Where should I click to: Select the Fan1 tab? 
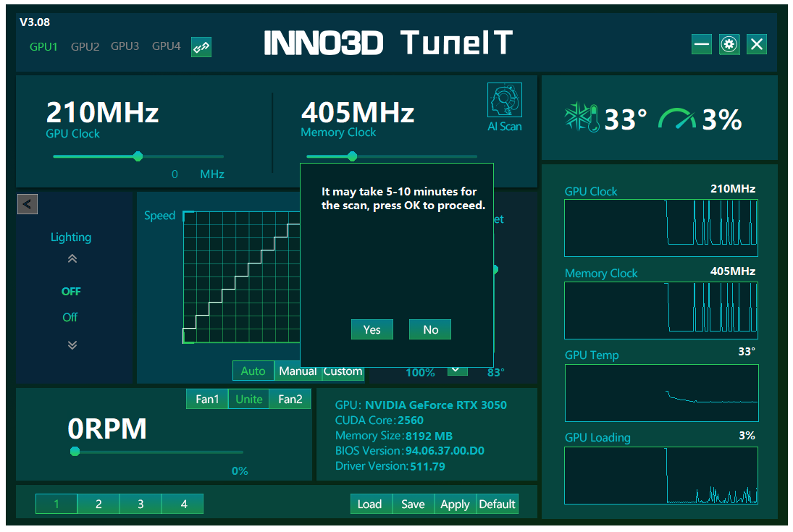[207, 399]
